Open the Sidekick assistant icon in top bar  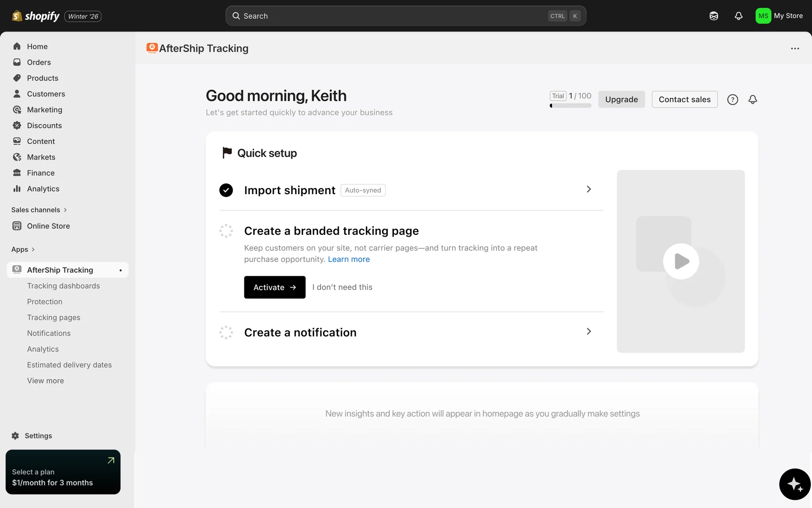714,16
